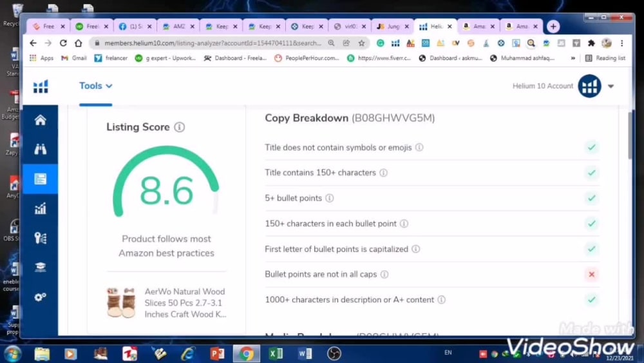Click info icon for title symbols or emojis
644x363 pixels.
[419, 147]
